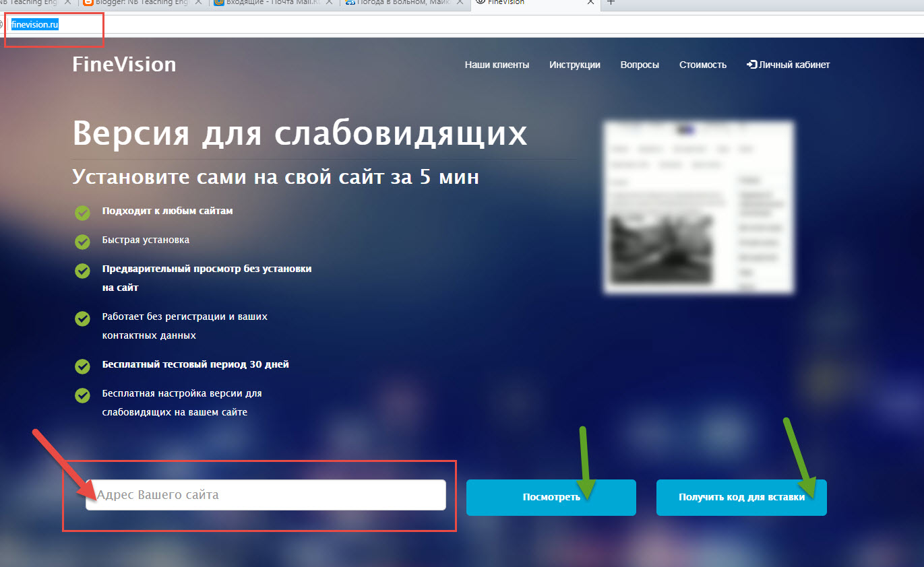Click the checkmark beside Бесплатная настройка версии
The height and width of the screenshot is (567, 924).
pyautogui.click(x=82, y=395)
